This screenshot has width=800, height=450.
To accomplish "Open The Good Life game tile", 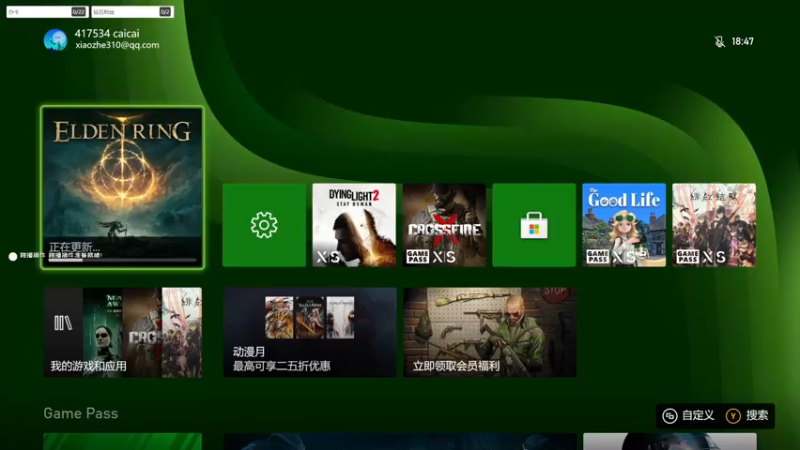I will (x=624, y=225).
